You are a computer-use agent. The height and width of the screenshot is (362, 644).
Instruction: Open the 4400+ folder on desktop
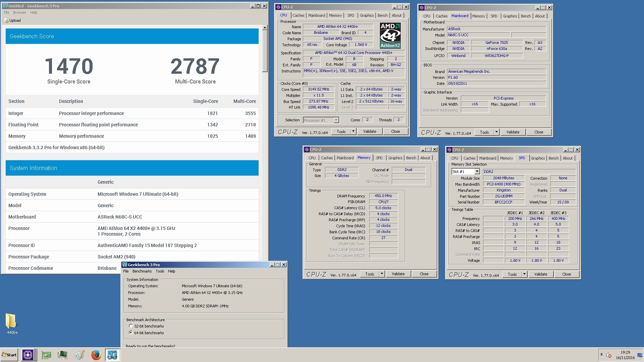tap(11, 324)
